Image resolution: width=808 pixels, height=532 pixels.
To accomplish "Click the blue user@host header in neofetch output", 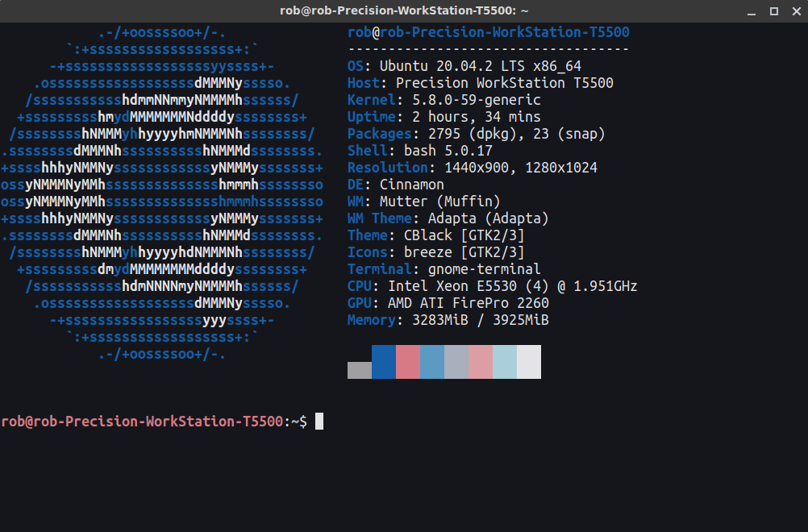I will click(488, 32).
